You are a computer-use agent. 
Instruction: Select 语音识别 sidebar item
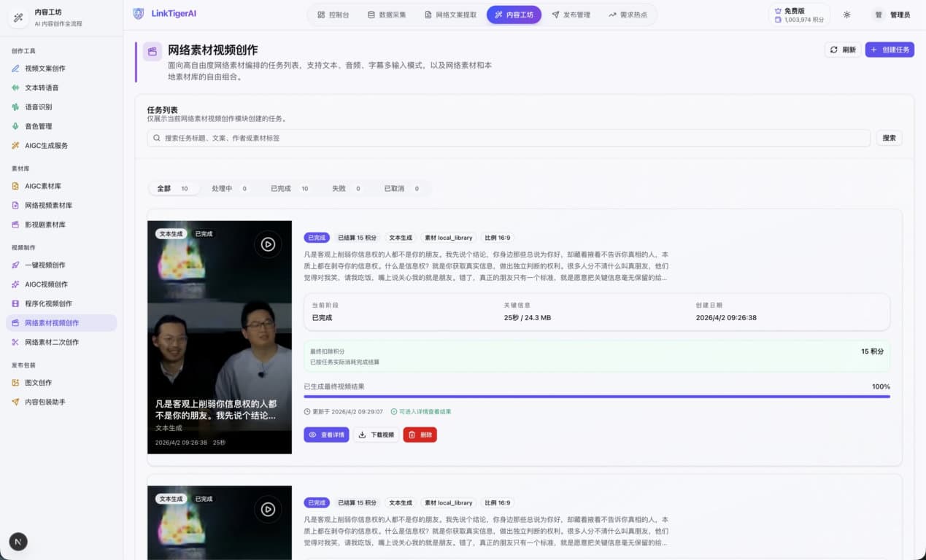[38, 107]
